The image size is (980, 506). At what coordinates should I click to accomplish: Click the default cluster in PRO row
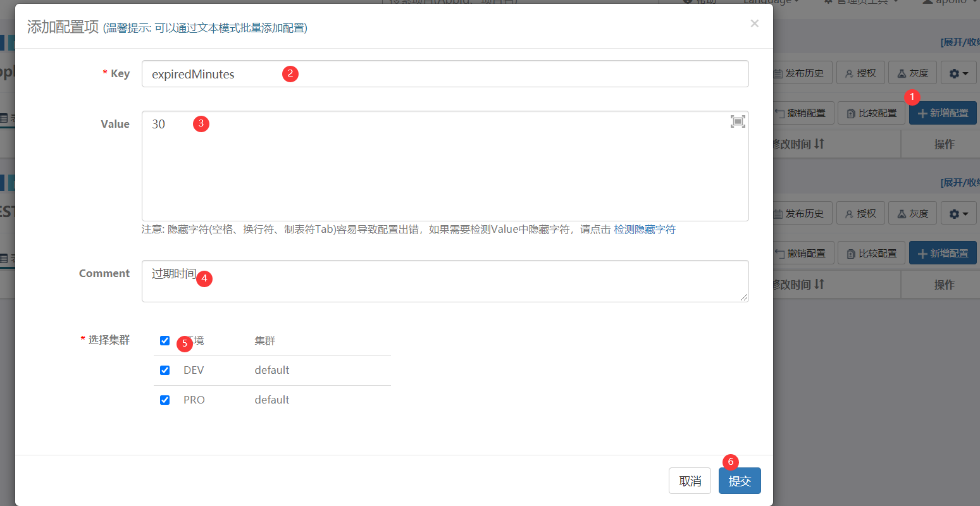(272, 400)
